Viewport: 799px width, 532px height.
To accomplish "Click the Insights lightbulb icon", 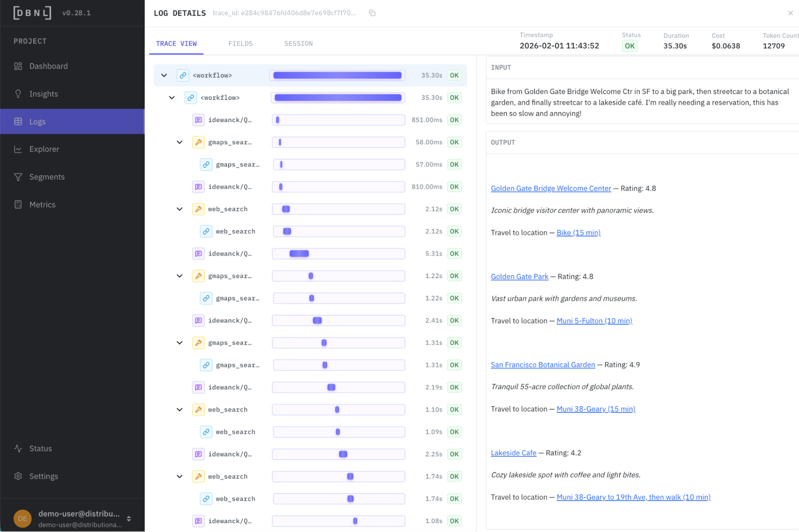I will pyautogui.click(x=18, y=94).
